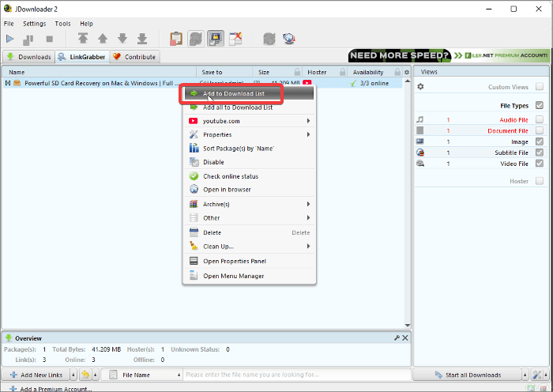553x392 pixels.
Task: Click the move-to-bottom arrow toolbar icon
Action: (x=142, y=38)
